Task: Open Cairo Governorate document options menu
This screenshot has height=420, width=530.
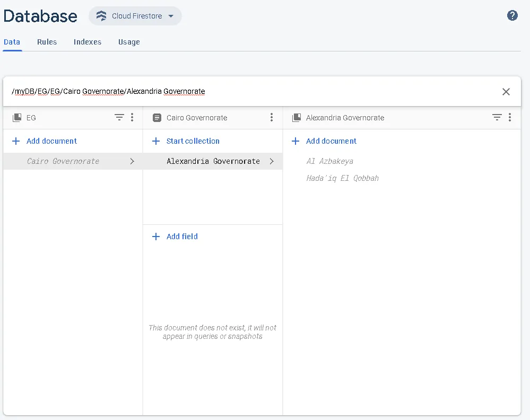Action: (x=272, y=118)
